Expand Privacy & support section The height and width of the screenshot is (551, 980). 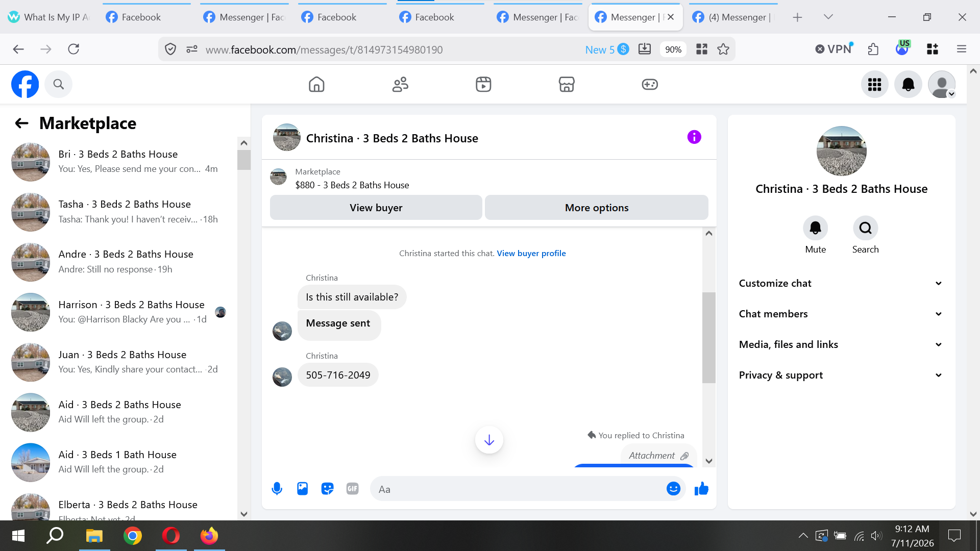point(841,375)
